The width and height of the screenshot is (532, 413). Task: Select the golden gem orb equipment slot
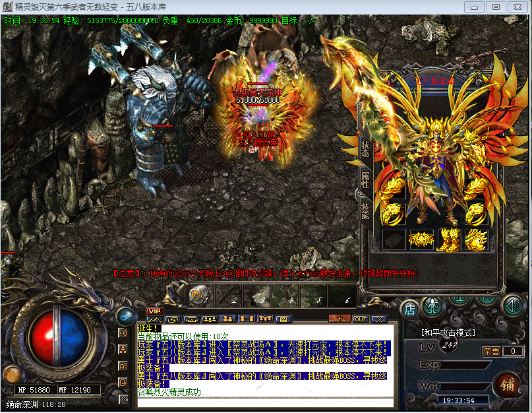coord(477,240)
